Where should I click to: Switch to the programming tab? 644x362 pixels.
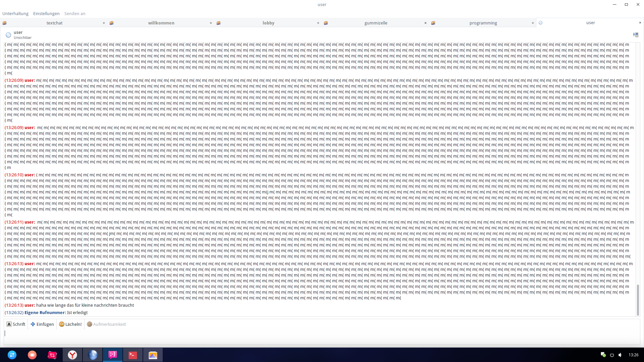483,23
